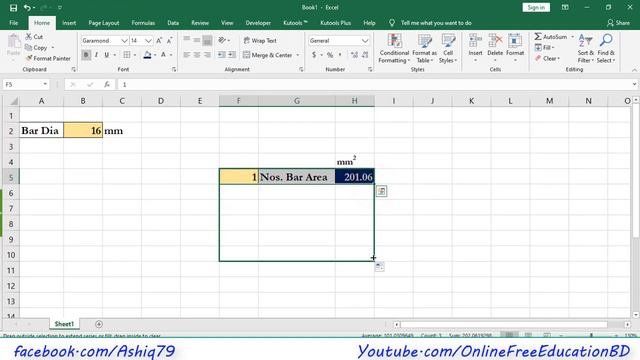Switch to the Insert tab

coord(69,23)
